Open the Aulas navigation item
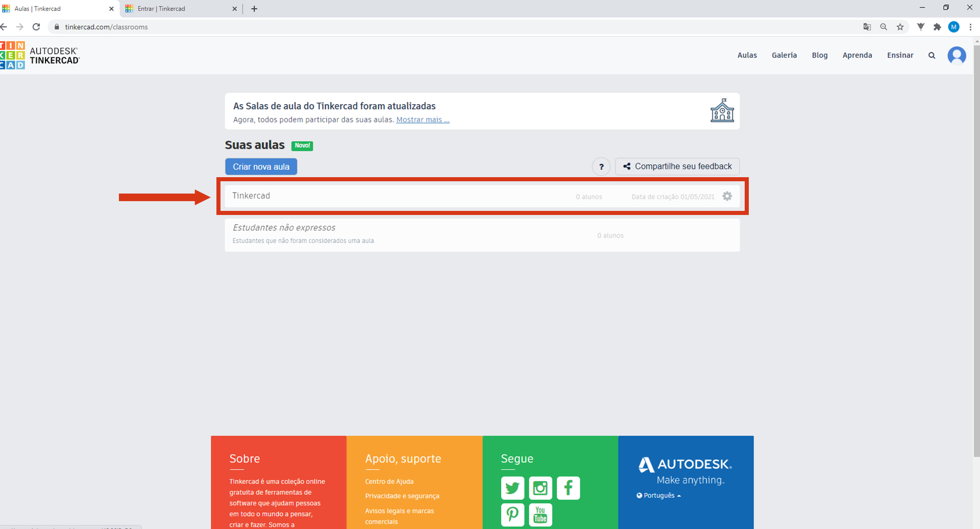 [x=747, y=55]
